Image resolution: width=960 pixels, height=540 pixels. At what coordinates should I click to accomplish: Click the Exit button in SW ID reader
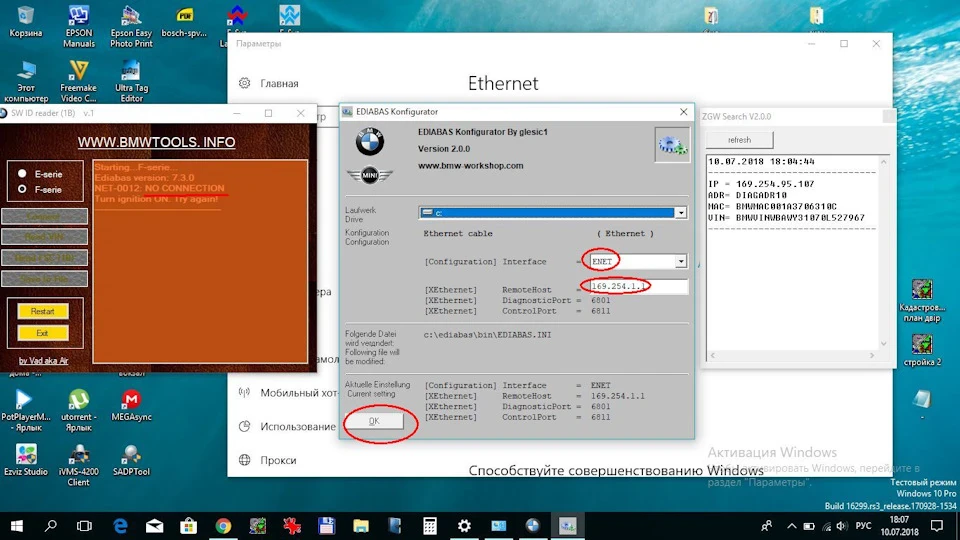pyautogui.click(x=42, y=333)
